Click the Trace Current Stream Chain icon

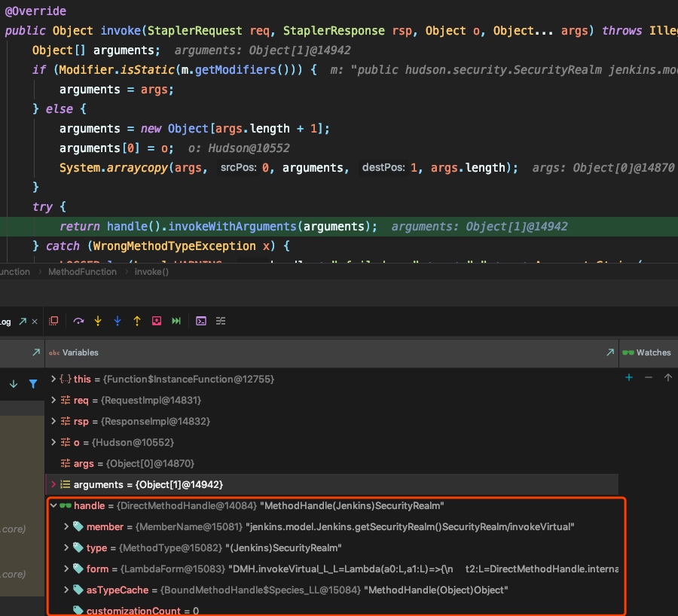tap(221, 321)
